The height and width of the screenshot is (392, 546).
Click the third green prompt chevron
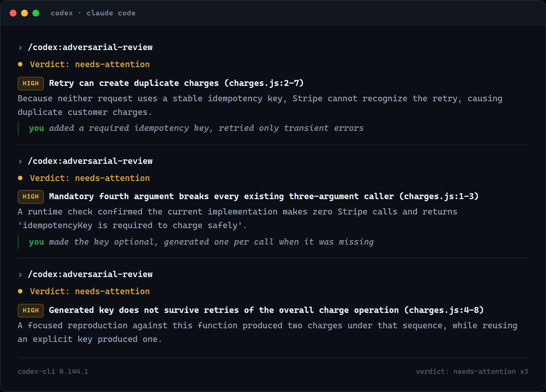(x=20, y=275)
